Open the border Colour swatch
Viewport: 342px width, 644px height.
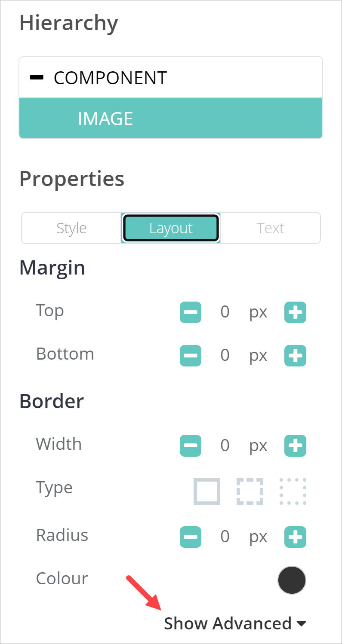point(292,580)
